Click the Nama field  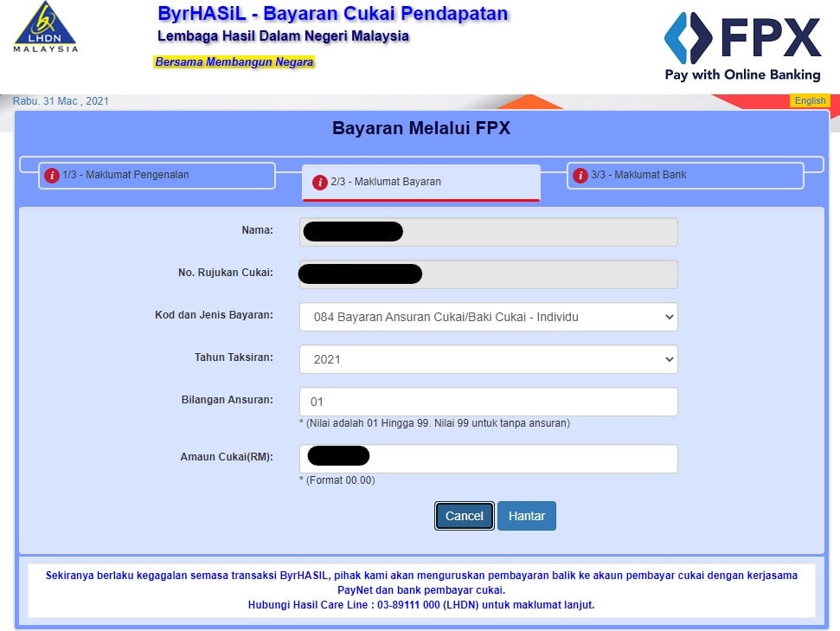tap(488, 232)
